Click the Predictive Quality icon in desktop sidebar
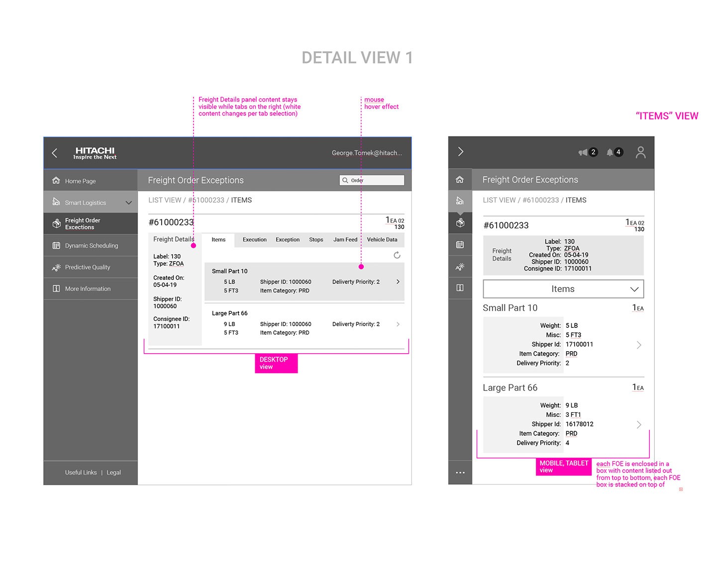This screenshot has height=588, width=709. tap(56, 267)
